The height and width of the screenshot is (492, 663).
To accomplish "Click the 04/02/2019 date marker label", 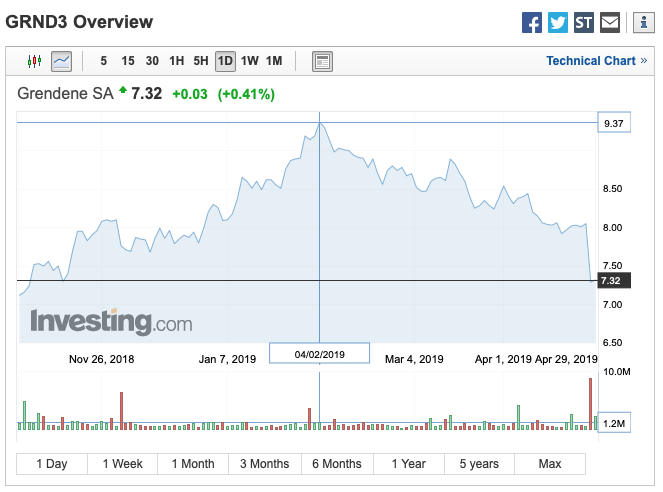I will 320,354.
